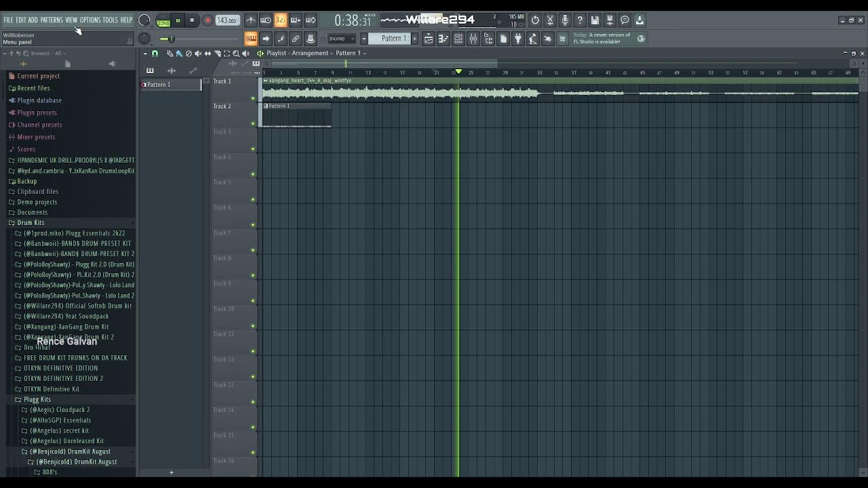Viewport: 868px width, 488px height.
Task: Select the playlist slip tool
Action: click(208, 53)
